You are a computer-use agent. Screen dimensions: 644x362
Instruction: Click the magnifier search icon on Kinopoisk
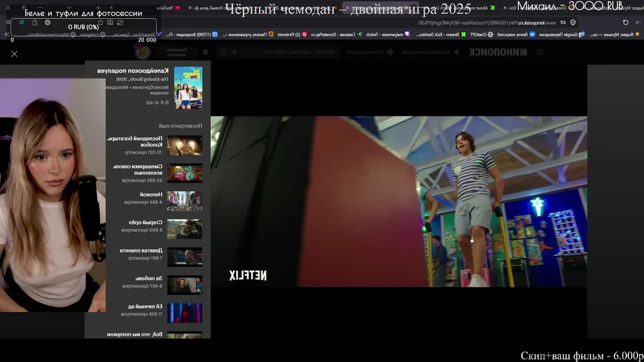click(224, 52)
